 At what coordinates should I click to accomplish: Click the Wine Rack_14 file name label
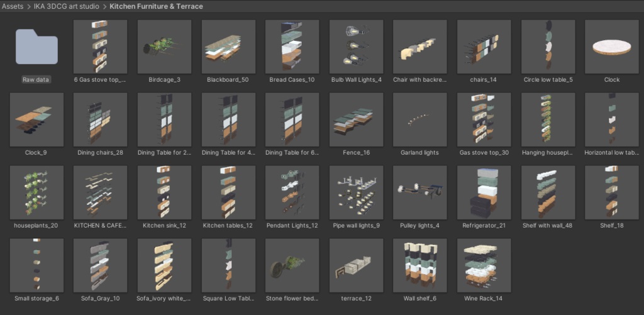pyautogui.click(x=483, y=298)
